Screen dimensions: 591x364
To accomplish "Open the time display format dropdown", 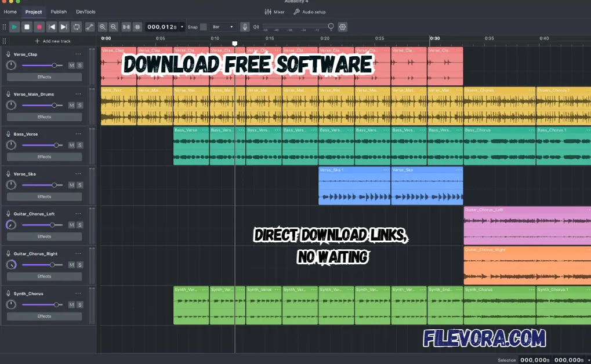I will 182,27.
